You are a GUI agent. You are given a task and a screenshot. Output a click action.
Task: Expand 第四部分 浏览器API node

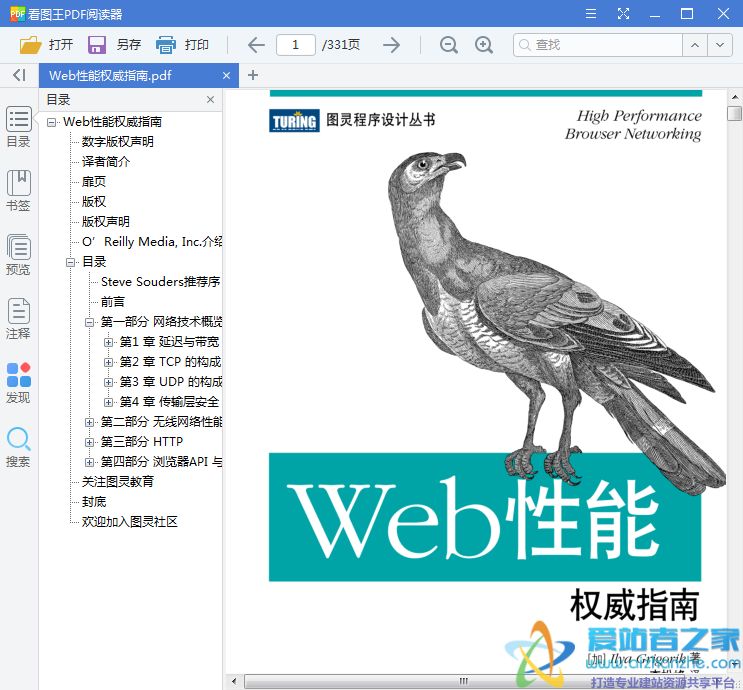pyautogui.click(x=89, y=462)
